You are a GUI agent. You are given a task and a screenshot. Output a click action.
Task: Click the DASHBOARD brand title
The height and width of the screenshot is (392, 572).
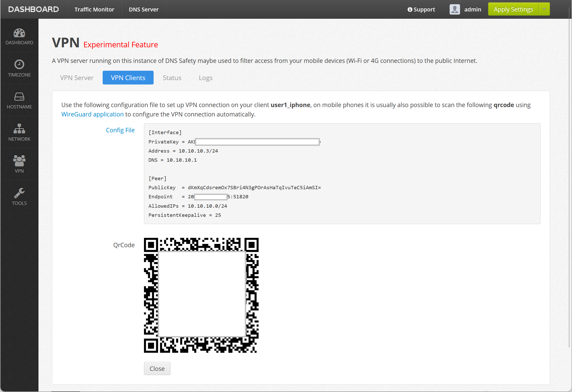(x=34, y=9)
